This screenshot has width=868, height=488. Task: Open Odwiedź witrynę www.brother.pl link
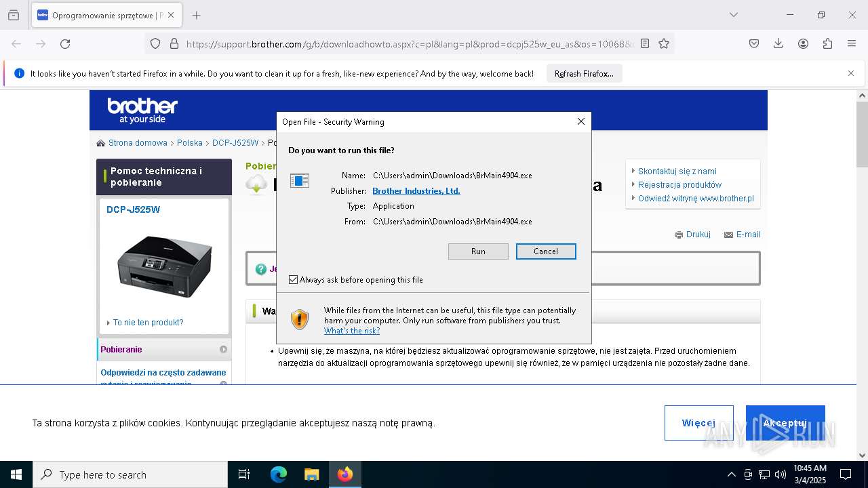[x=696, y=199]
